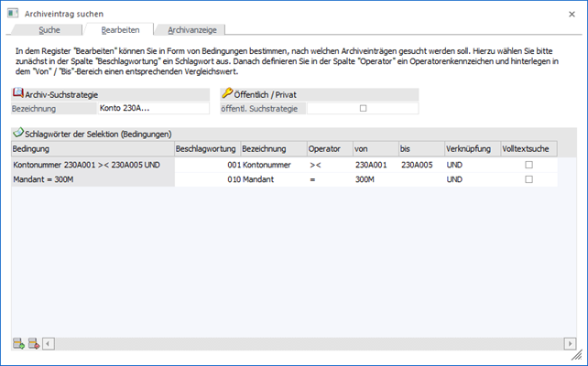Image resolution: width=588 pixels, height=366 pixels.
Task: Click the key icon beside Öffentlich / Privat
Action: [x=227, y=94]
